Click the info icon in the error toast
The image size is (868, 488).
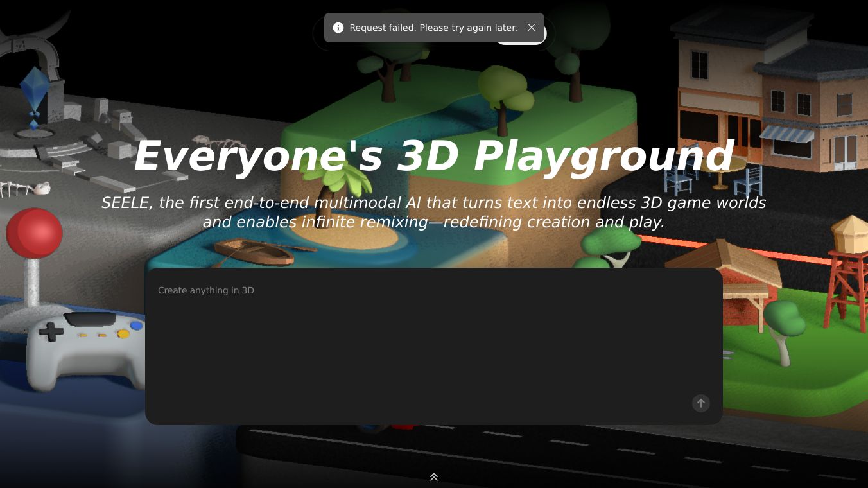[x=338, y=28]
